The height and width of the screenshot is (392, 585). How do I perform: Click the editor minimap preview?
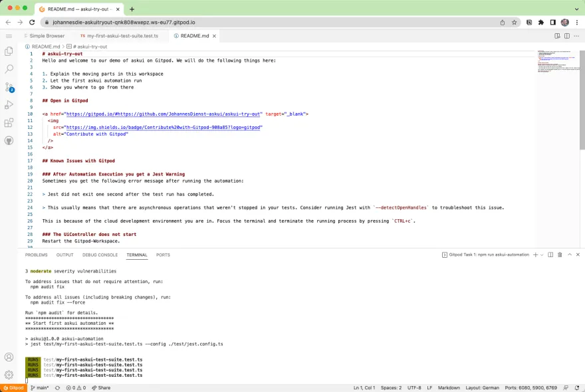(558, 61)
